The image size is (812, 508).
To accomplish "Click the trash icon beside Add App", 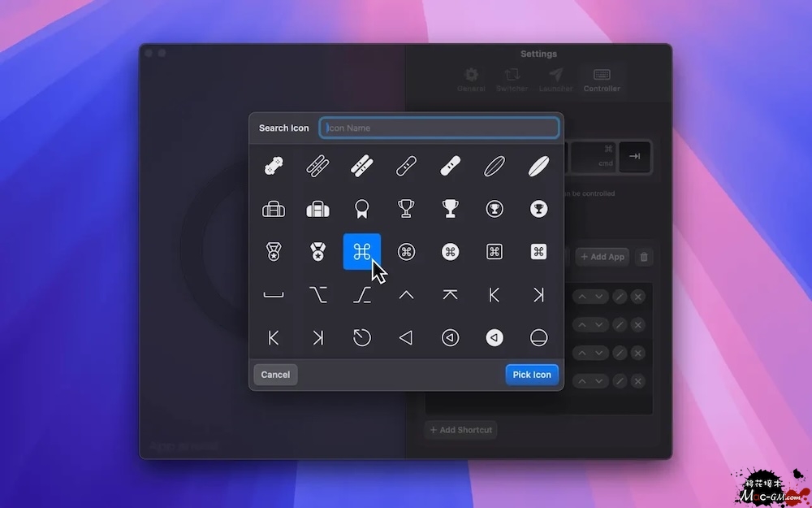I will (x=644, y=257).
